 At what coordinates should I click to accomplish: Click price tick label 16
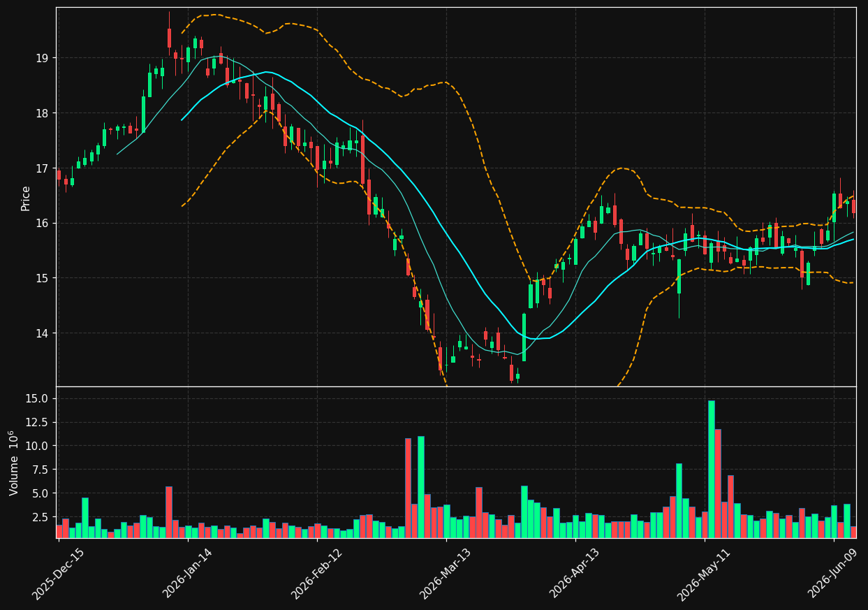(x=43, y=224)
